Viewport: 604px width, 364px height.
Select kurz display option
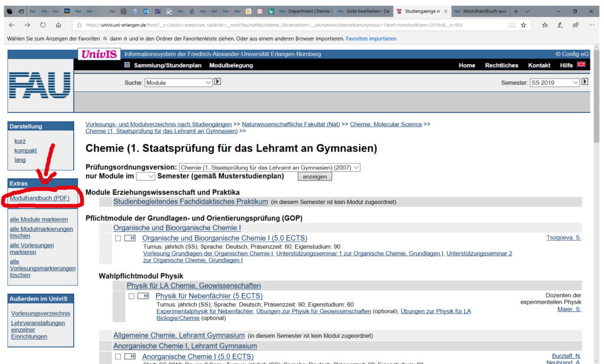tap(20, 141)
